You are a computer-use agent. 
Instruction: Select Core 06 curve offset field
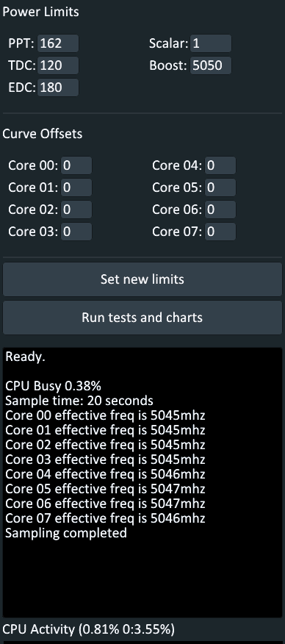click(220, 210)
